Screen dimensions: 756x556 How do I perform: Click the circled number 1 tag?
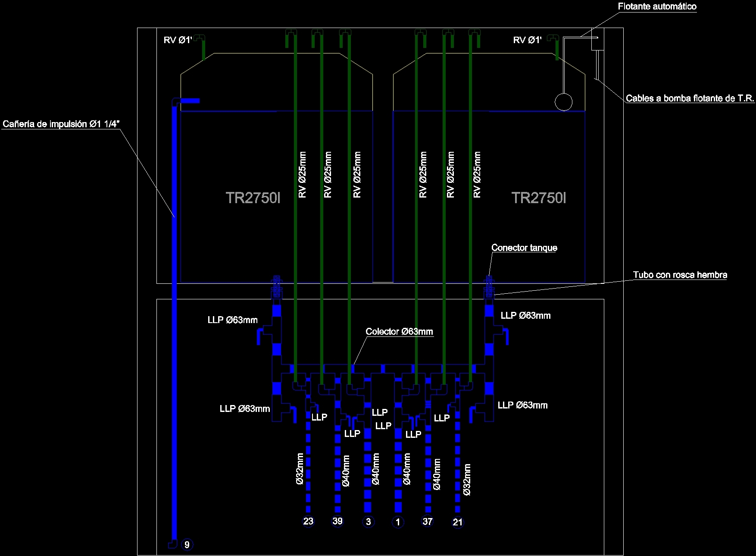(398, 522)
